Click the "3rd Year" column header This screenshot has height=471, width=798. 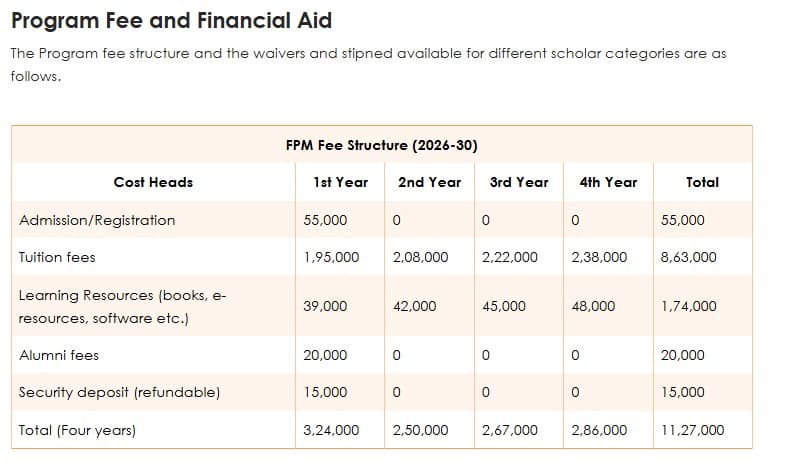coord(519,182)
